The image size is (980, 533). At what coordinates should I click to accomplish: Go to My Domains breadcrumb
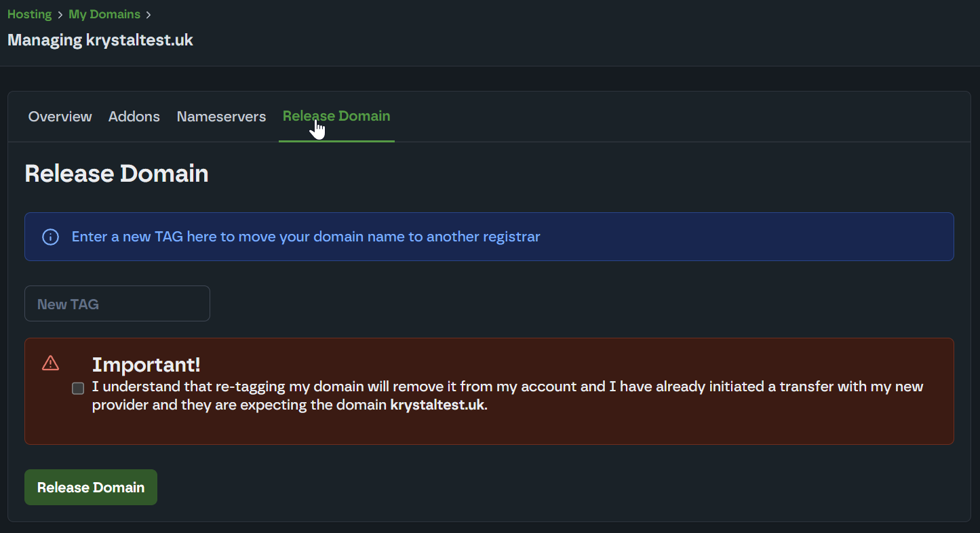point(104,14)
